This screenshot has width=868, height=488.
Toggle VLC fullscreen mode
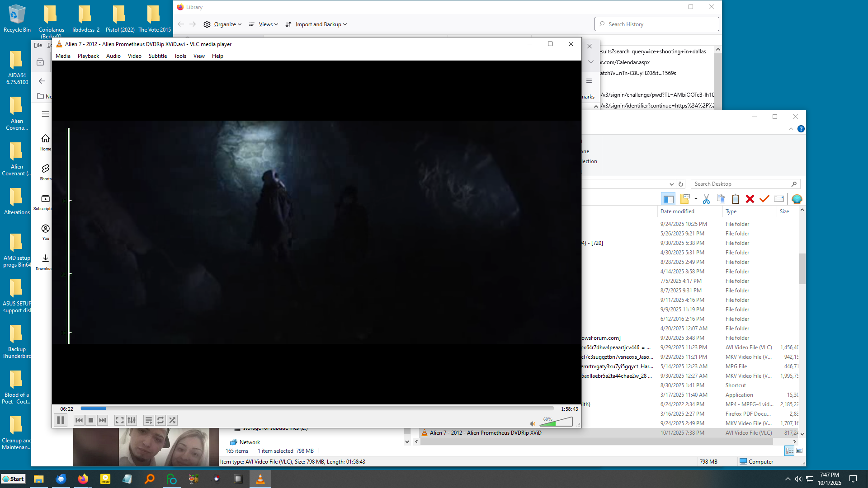[x=119, y=420]
